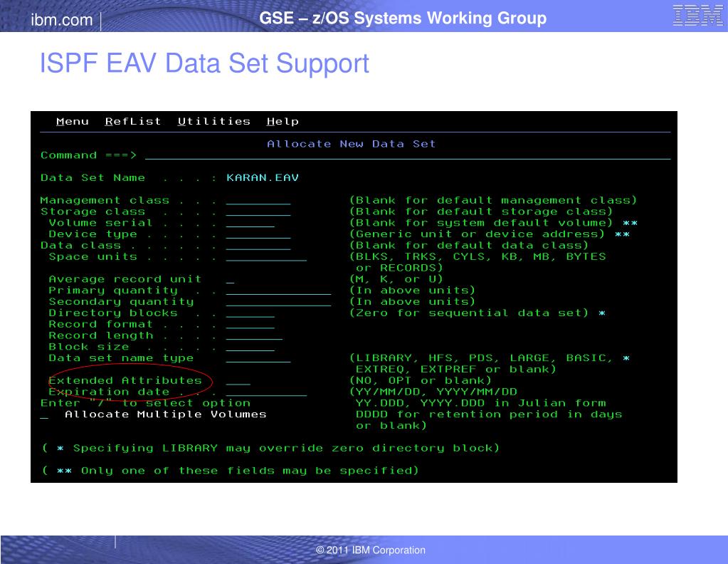Open the Help action bar menu
The width and height of the screenshot is (728, 564).
coord(283,122)
